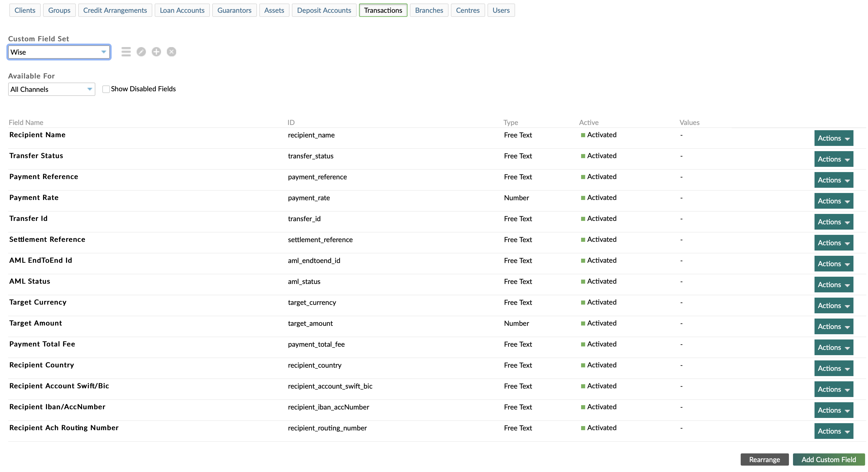Switch to the Loan Accounts tab
Image resolution: width=868 pixels, height=472 pixels.
click(x=182, y=10)
